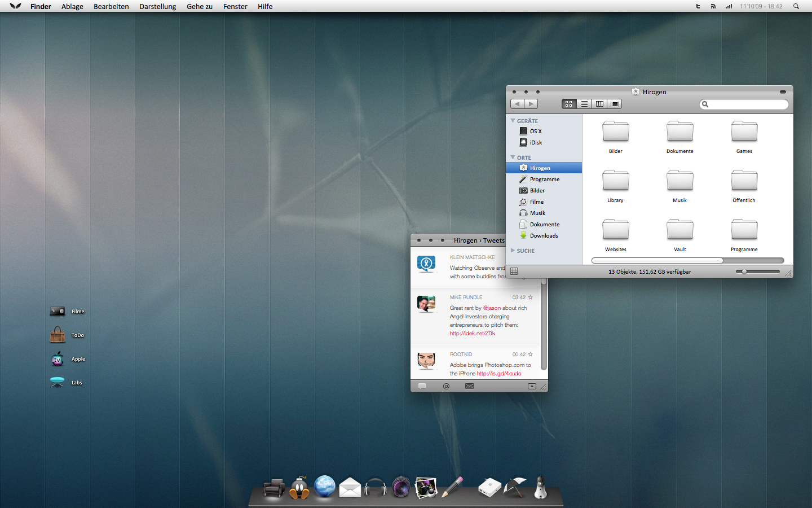Open the Labs desktop icon
This screenshot has width=812, height=508.
click(x=58, y=382)
